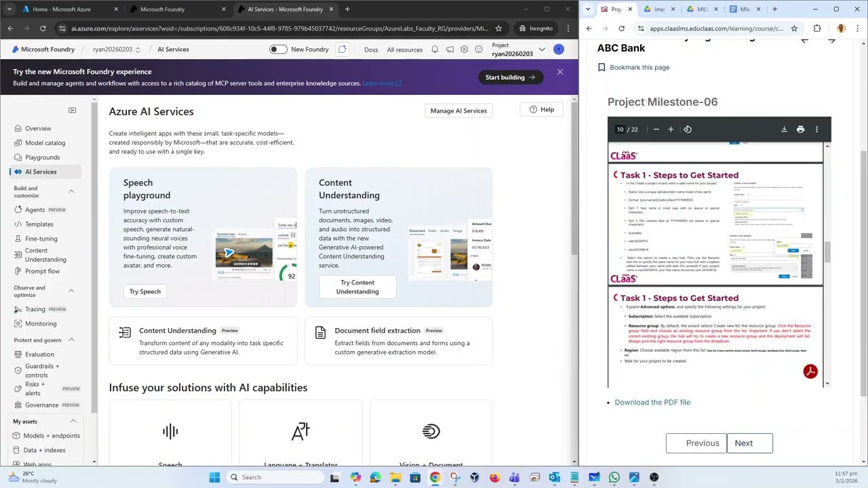Screen dimensions: 868x488
Task: Open Data + indexes in sidebar
Action: click(45, 450)
